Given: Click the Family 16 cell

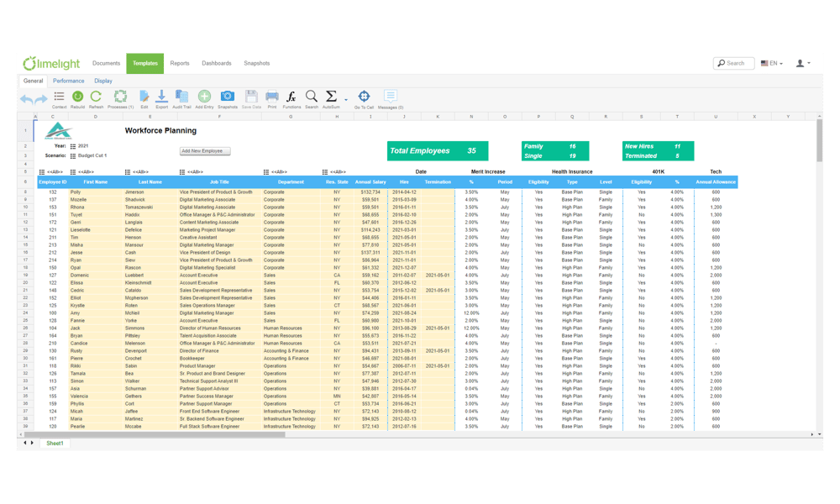Looking at the screenshot, I should click(555, 146).
